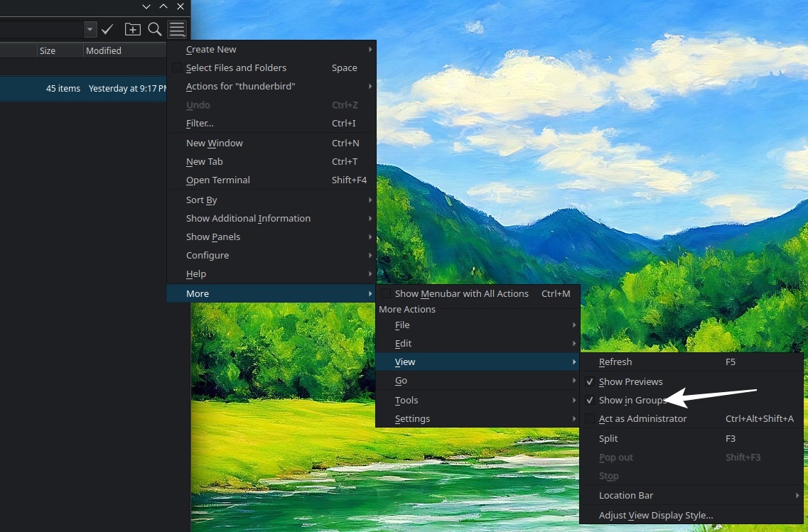Sort by the Modified column header

point(124,50)
